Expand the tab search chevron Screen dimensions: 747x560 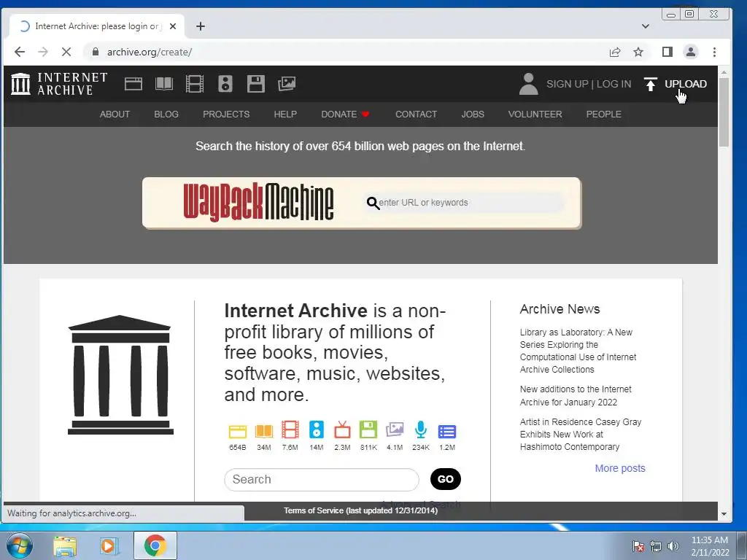point(646,26)
